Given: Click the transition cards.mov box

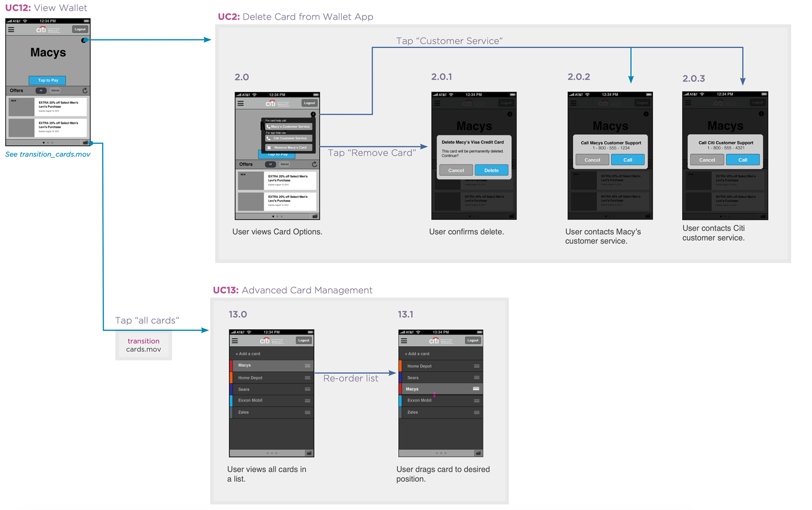Looking at the screenshot, I should point(144,345).
